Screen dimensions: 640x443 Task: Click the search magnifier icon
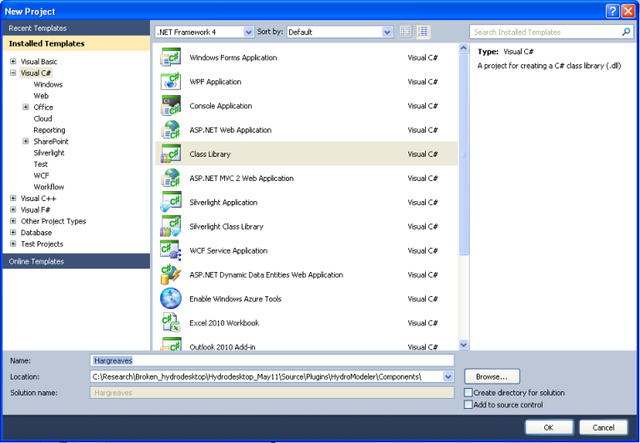[x=626, y=32]
